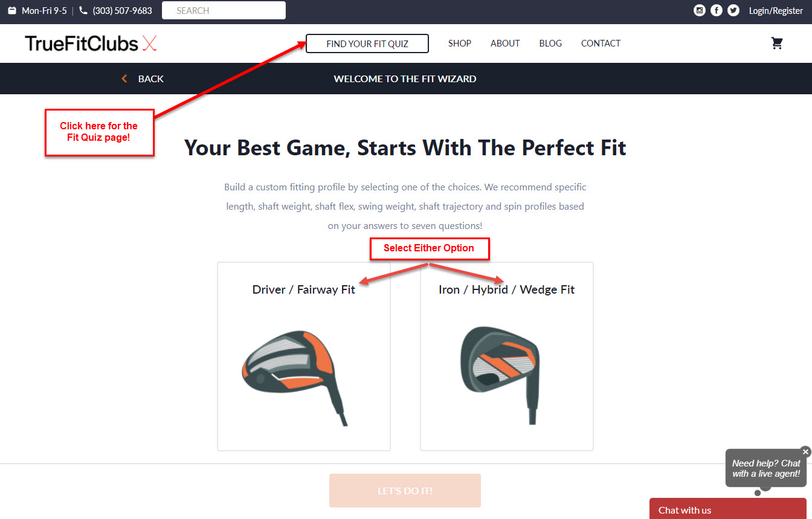Open the Facebook social icon
Viewport: 812px width, 519px height.
tap(717, 10)
